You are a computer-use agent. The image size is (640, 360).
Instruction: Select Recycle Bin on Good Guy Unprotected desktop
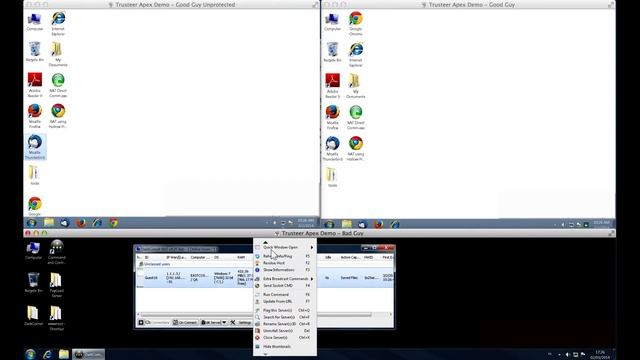click(x=34, y=52)
